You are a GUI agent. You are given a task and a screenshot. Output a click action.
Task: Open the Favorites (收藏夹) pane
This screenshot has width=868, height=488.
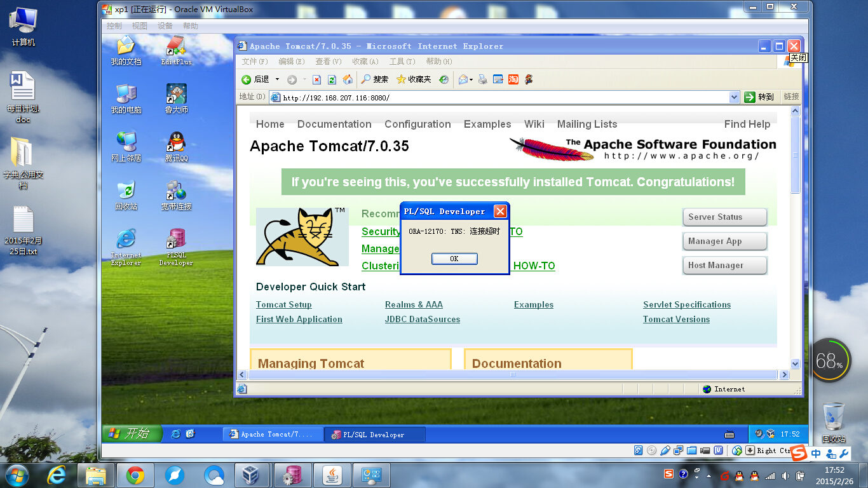pyautogui.click(x=414, y=79)
